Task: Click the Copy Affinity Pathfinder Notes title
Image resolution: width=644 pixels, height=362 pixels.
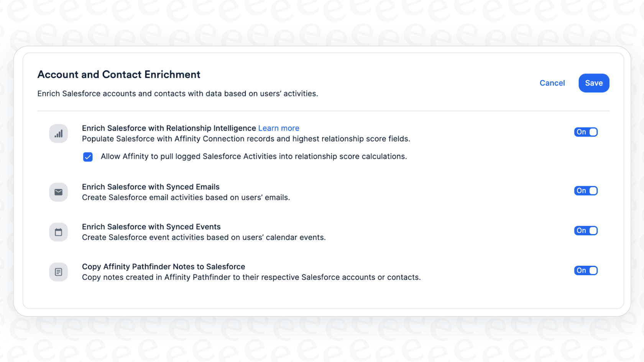Action: [x=163, y=266]
